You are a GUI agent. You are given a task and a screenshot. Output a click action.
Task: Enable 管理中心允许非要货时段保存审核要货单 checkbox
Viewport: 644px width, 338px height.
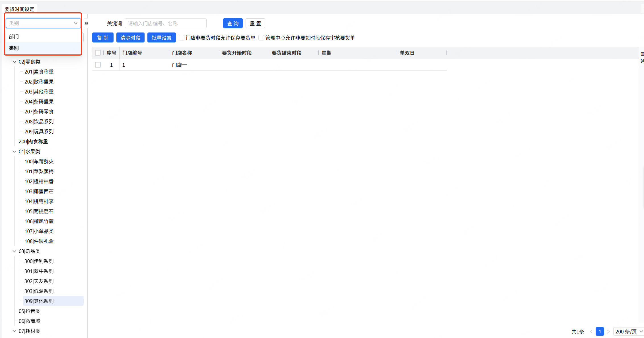pyautogui.click(x=261, y=38)
